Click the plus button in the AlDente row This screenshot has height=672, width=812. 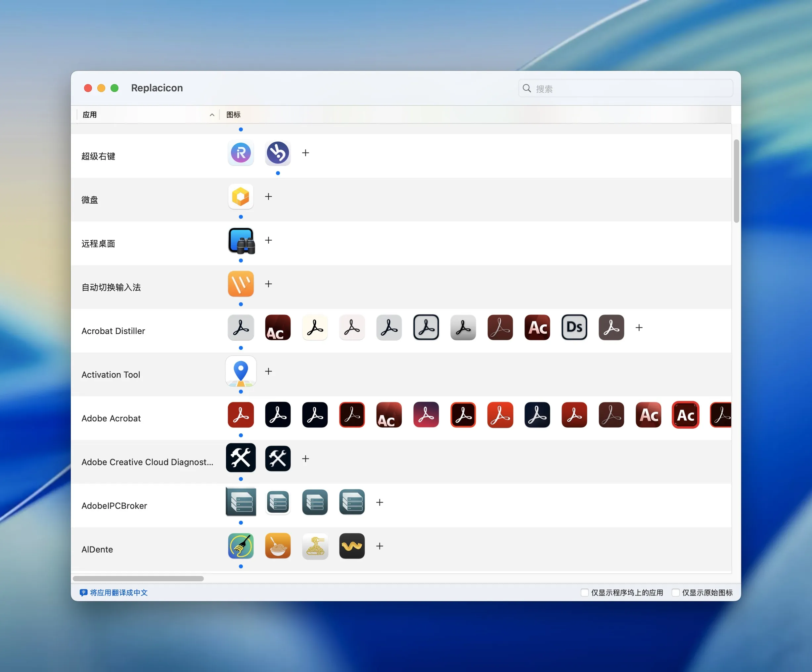point(380,546)
